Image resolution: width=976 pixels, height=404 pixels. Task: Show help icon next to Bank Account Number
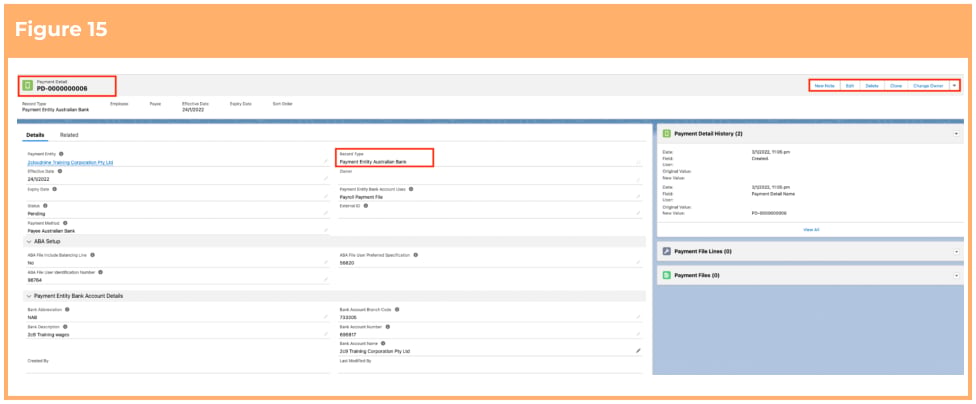pyautogui.click(x=388, y=326)
